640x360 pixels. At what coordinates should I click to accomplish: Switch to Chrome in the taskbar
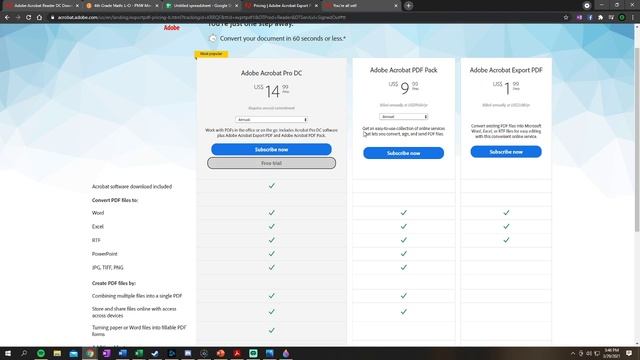click(90, 353)
